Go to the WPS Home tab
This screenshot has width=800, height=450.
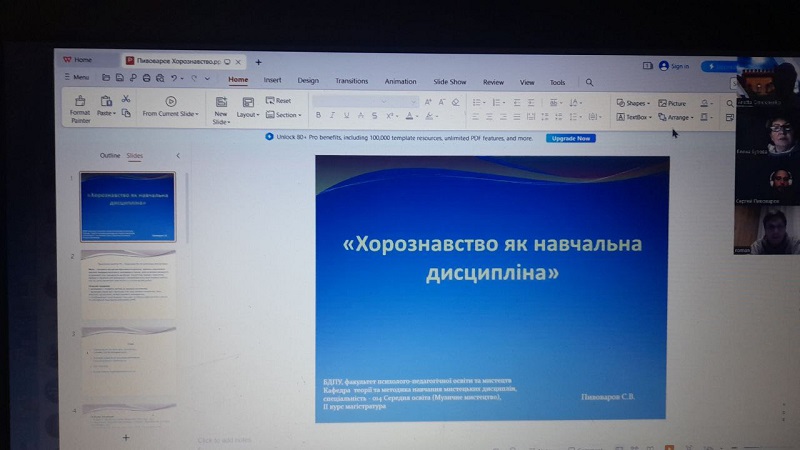click(x=78, y=60)
